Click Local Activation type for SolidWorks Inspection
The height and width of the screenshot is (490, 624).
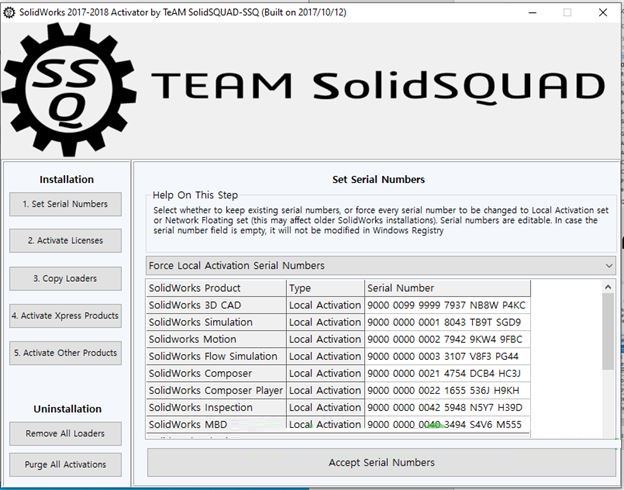325,408
